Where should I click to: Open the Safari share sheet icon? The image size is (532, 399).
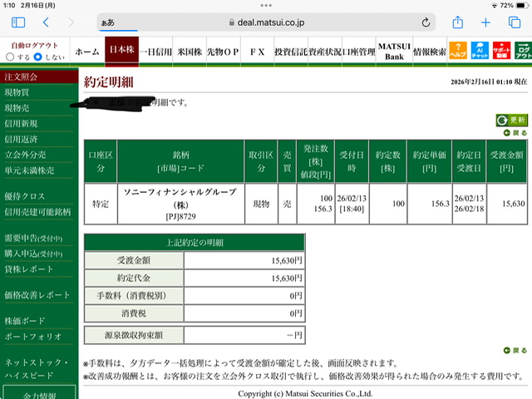coord(458,22)
